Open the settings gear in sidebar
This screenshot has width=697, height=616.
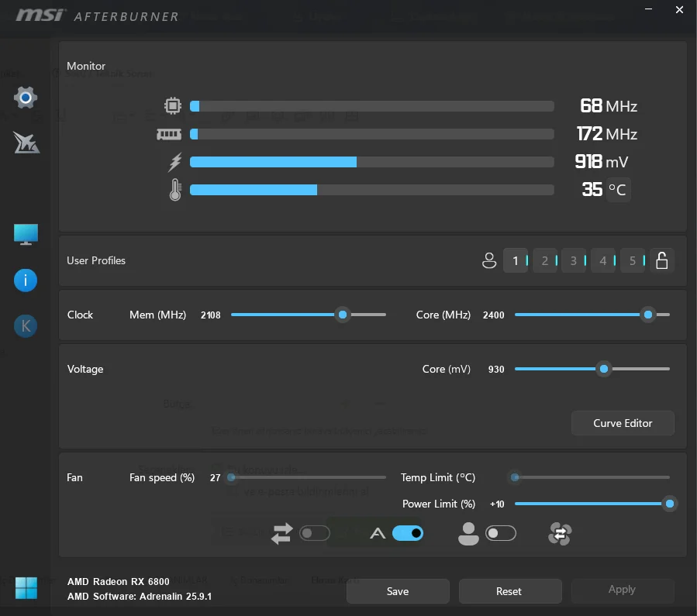click(26, 98)
